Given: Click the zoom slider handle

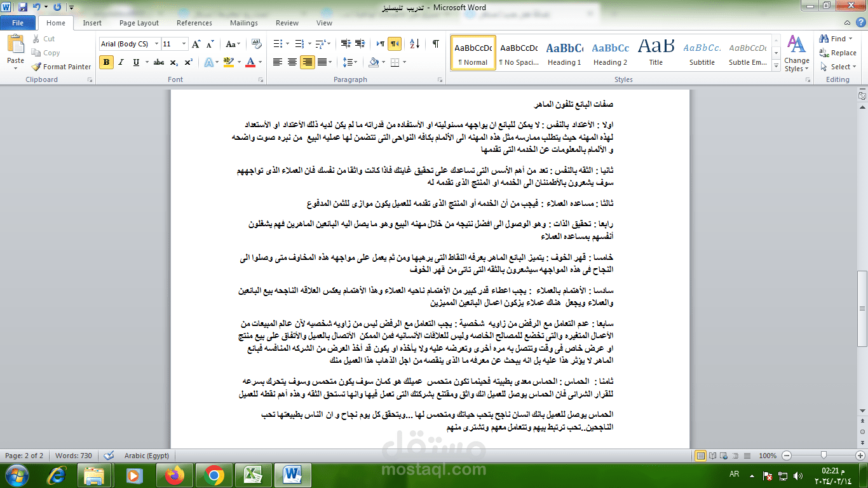Looking at the screenshot, I should pos(824,456).
